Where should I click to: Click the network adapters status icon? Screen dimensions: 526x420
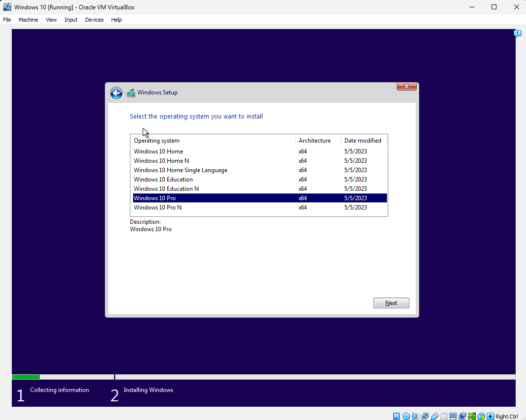point(425,417)
